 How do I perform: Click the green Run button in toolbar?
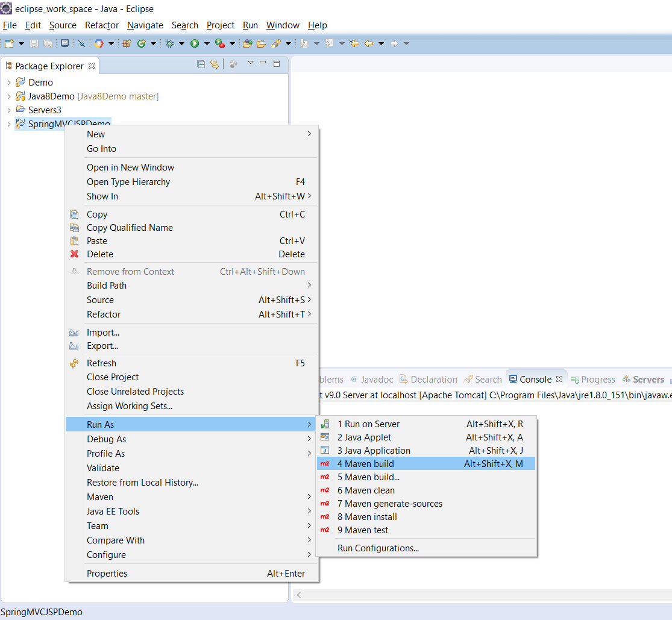(x=195, y=43)
